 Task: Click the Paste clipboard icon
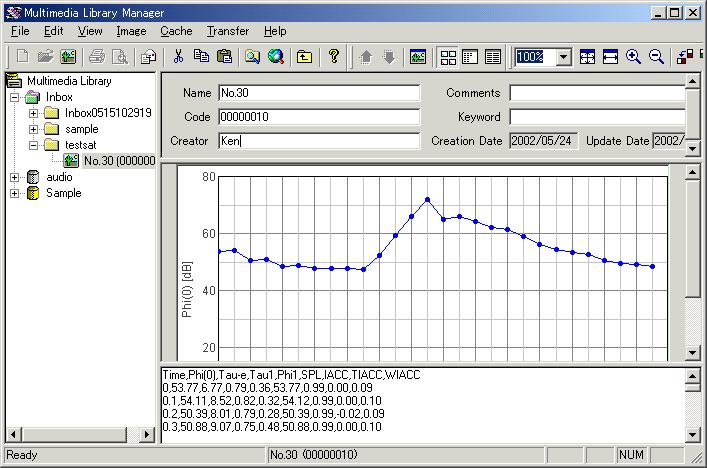pyautogui.click(x=224, y=57)
